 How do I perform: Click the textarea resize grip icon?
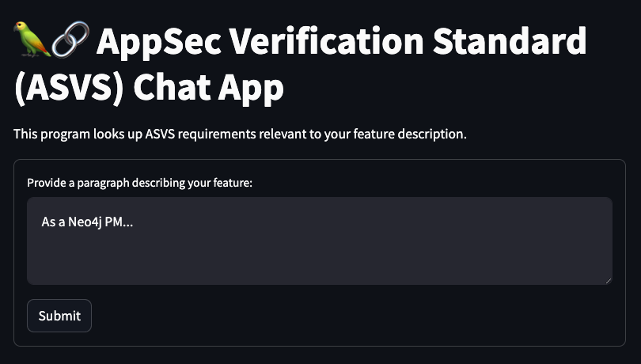pos(609,281)
